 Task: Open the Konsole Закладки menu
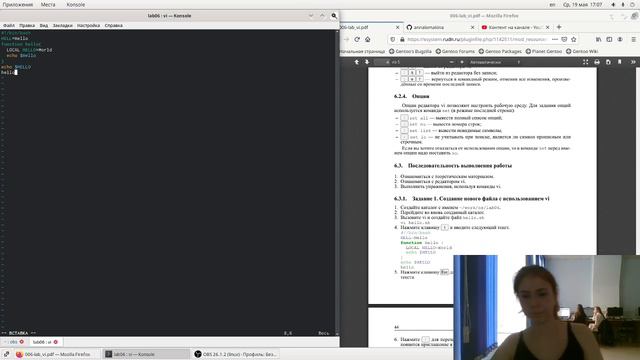point(62,25)
